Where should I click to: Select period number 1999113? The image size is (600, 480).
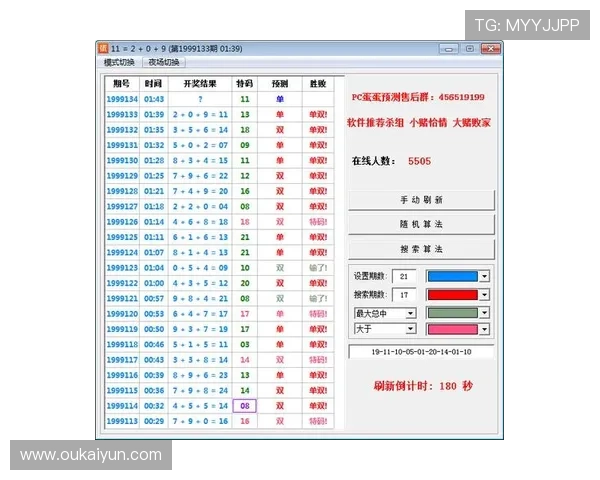pyautogui.click(x=122, y=421)
